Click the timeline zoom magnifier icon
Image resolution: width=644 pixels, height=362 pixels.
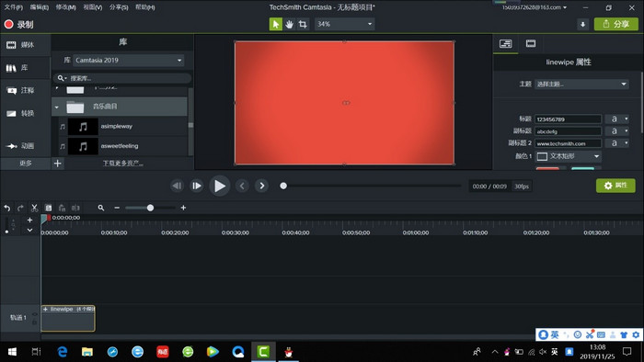[x=100, y=208]
